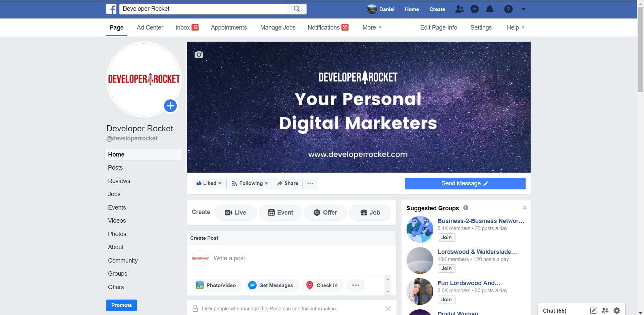
Task: Add a new profile picture with plus button
Action: pos(170,106)
